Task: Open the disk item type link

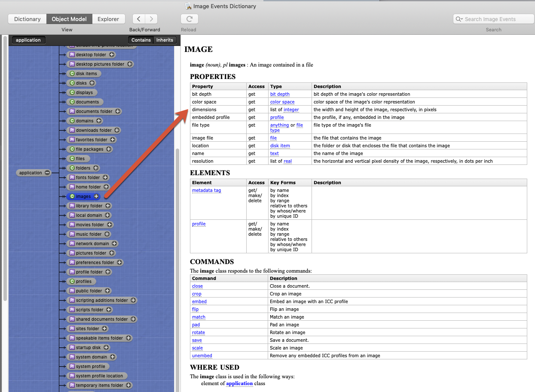Action: pos(280,146)
